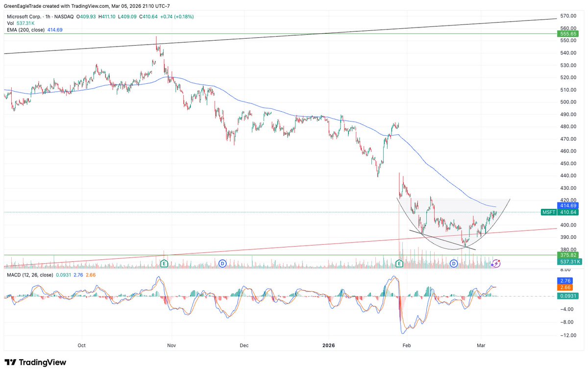The width and height of the screenshot is (588, 374).
Task: Click the Oct label on time axis
Action: coord(82,345)
